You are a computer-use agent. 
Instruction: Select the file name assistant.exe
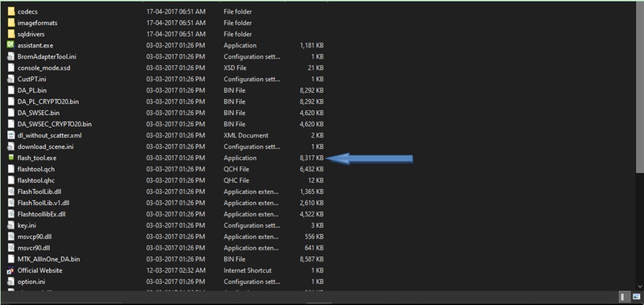click(35, 46)
